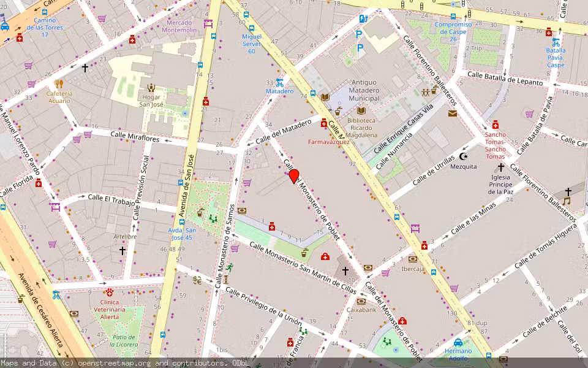Select the mosque crescent icon at Mezquita
Screen dimensions: 588x368
click(x=463, y=156)
